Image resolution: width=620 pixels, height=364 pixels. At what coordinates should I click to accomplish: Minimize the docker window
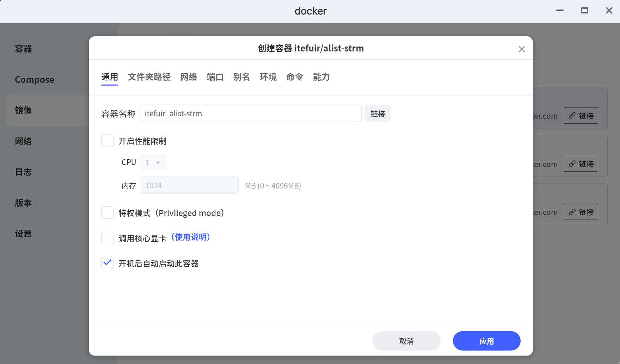tap(560, 11)
